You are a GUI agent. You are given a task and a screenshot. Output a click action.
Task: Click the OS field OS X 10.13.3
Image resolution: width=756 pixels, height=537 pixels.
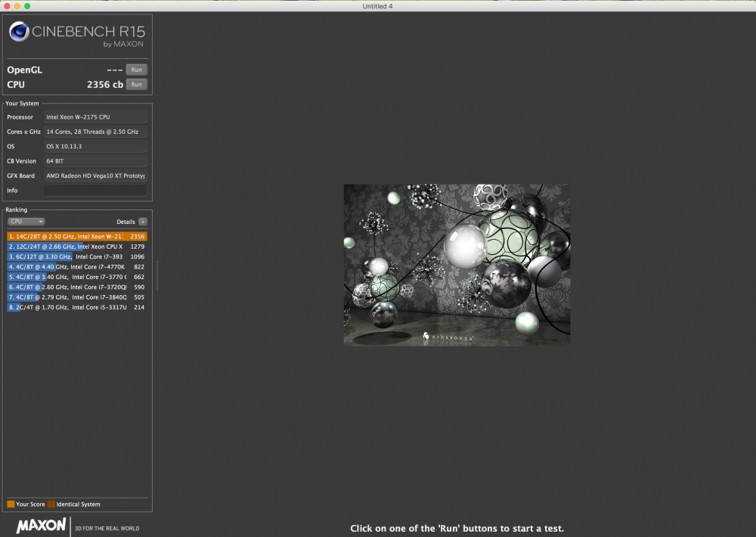95,146
